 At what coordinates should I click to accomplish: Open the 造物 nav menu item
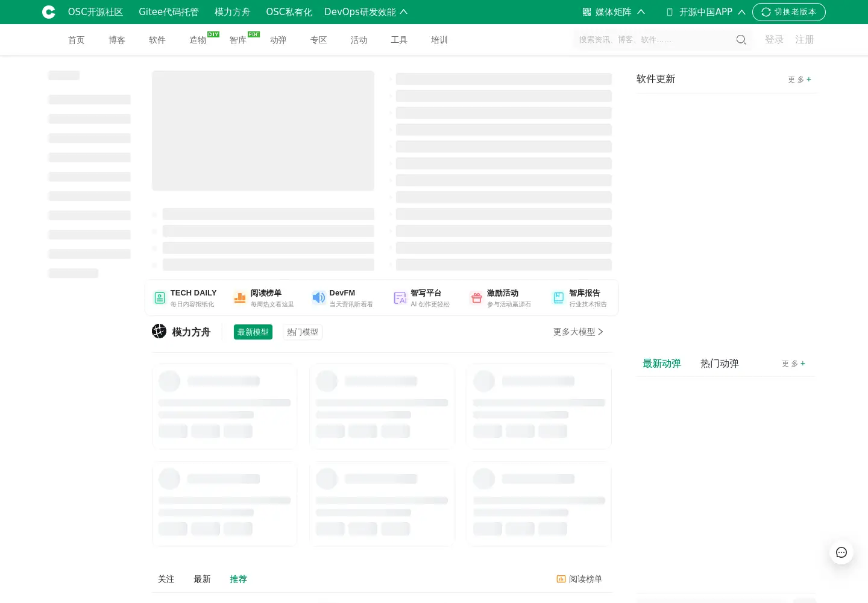pyautogui.click(x=198, y=40)
